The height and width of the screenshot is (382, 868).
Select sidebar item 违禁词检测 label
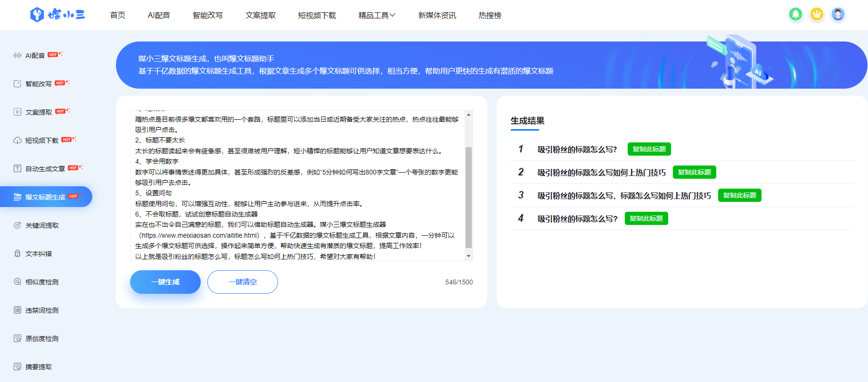pyautogui.click(x=42, y=310)
